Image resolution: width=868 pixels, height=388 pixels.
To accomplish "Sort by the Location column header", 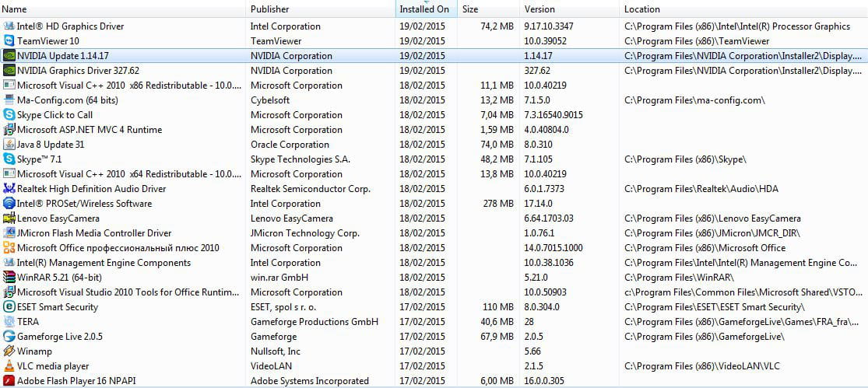I will pyautogui.click(x=743, y=9).
